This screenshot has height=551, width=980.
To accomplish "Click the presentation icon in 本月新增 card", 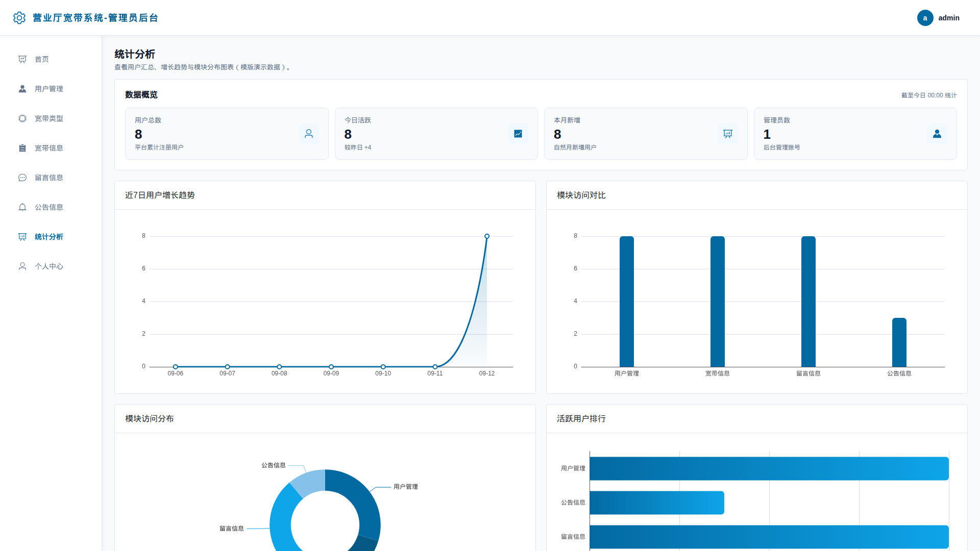I will (x=728, y=134).
